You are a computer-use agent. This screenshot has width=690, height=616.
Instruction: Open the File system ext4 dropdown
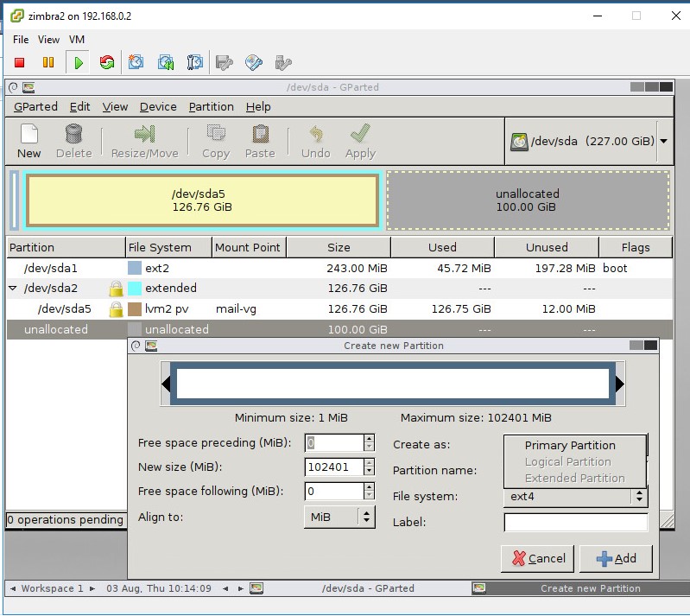pos(576,497)
